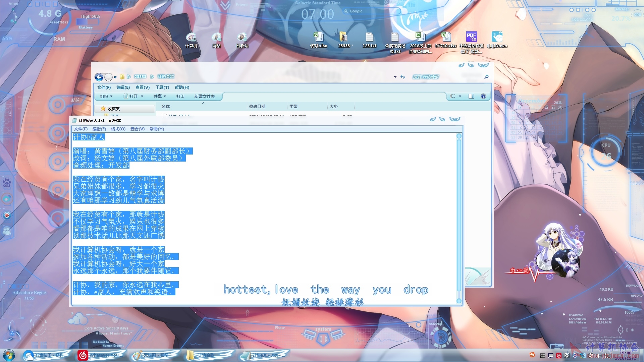Select the 舍费花费记录.txt desktop file
The image size is (644, 362).
point(395,43)
